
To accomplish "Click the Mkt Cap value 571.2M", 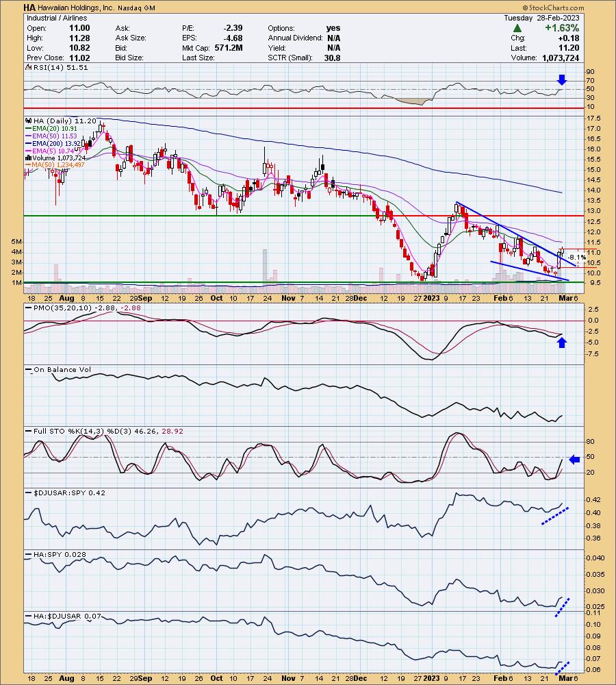I will pos(229,48).
